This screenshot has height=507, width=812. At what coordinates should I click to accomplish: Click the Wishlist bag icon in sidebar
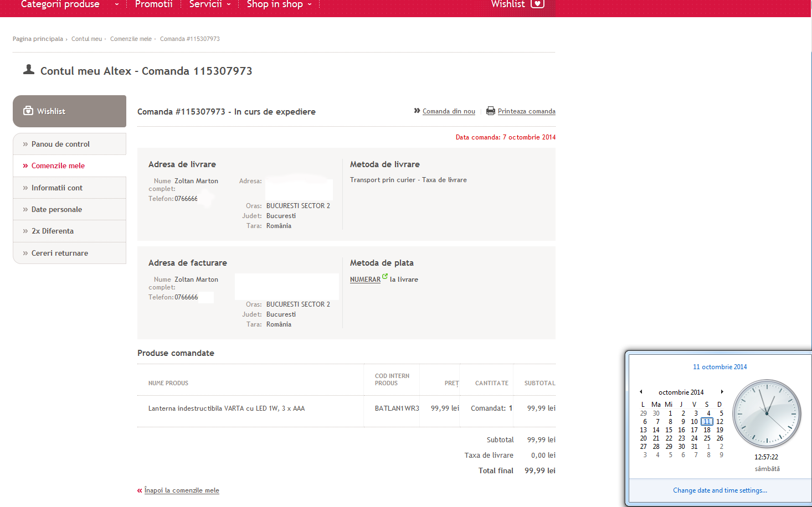click(28, 111)
